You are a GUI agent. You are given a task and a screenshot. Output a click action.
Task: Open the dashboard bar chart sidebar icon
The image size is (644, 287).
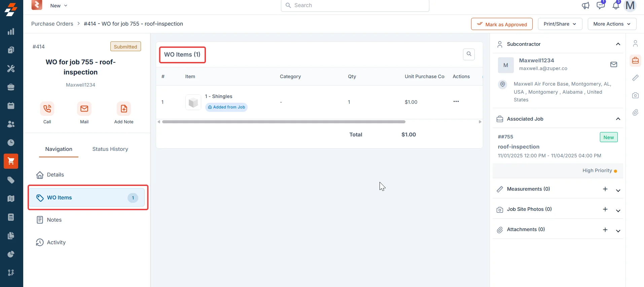point(11,32)
